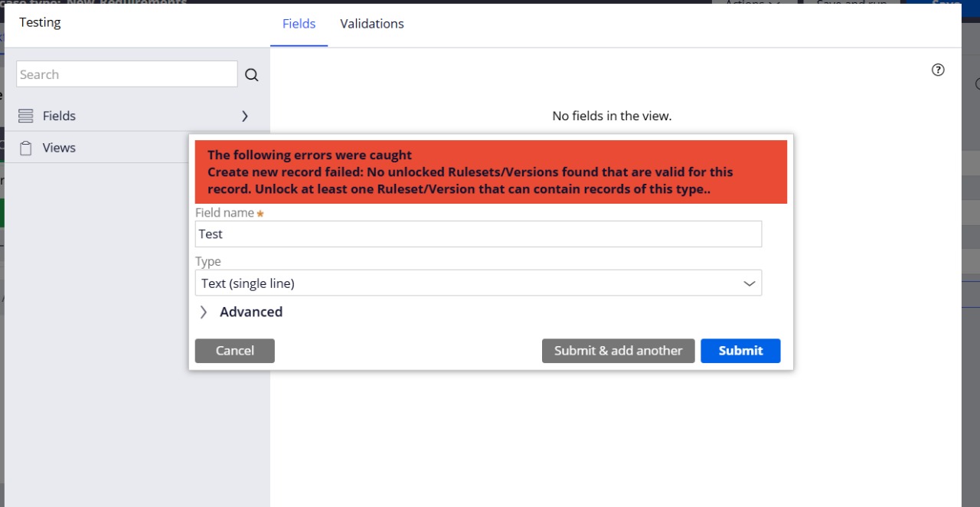Expand the Fields chevron in sidebar
The image size is (980, 507).
(245, 116)
